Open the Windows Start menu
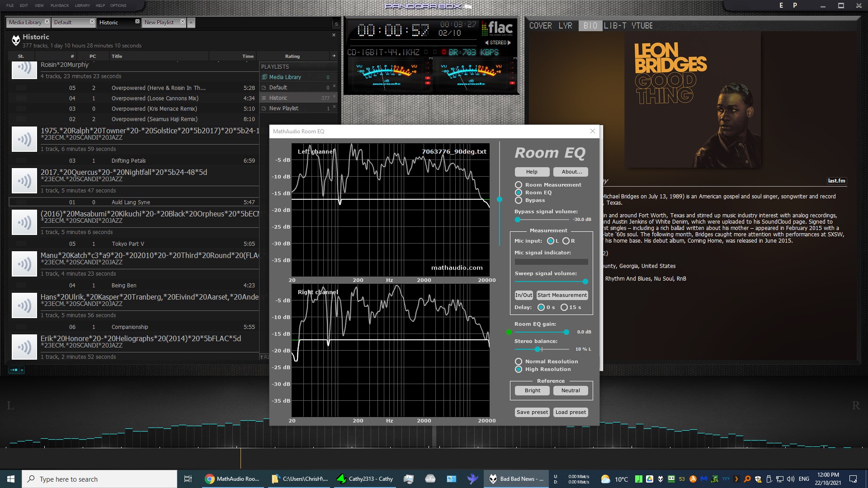The width and height of the screenshot is (868, 488). (x=11, y=479)
